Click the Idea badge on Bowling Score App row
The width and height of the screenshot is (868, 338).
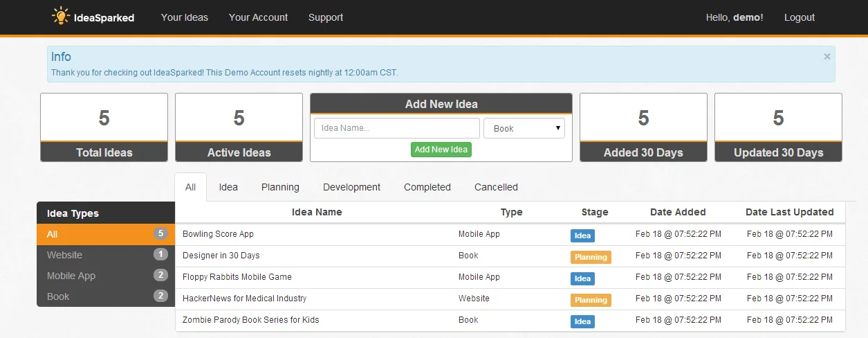point(582,235)
